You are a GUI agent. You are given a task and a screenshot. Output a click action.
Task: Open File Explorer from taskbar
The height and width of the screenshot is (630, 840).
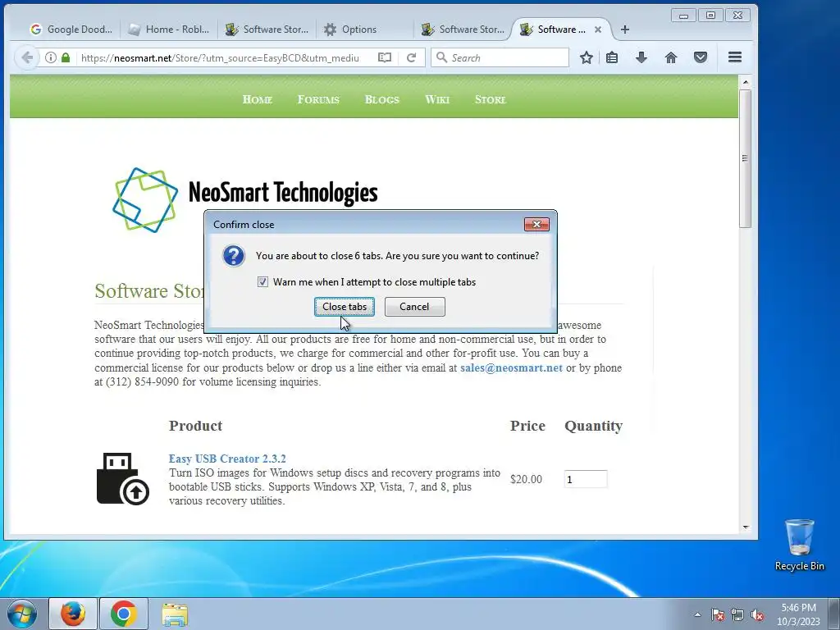click(175, 614)
